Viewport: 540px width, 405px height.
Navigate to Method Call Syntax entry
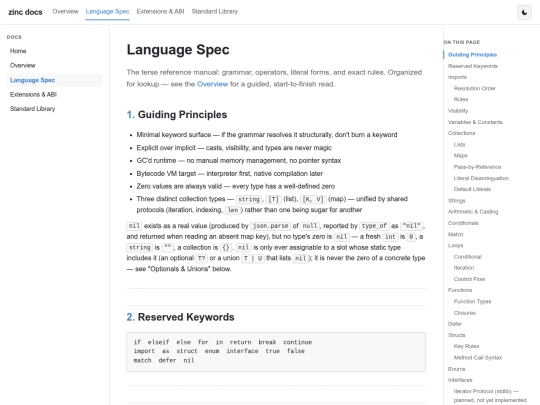pyautogui.click(x=478, y=357)
